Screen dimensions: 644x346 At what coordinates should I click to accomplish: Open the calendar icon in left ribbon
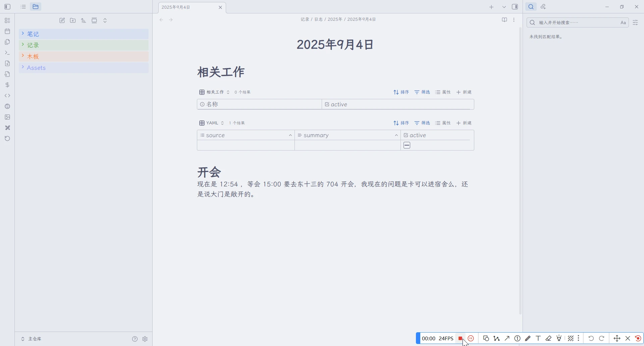[7, 32]
